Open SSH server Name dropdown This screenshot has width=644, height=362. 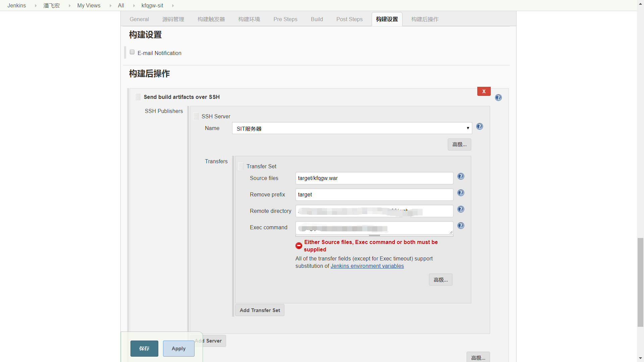click(x=352, y=128)
